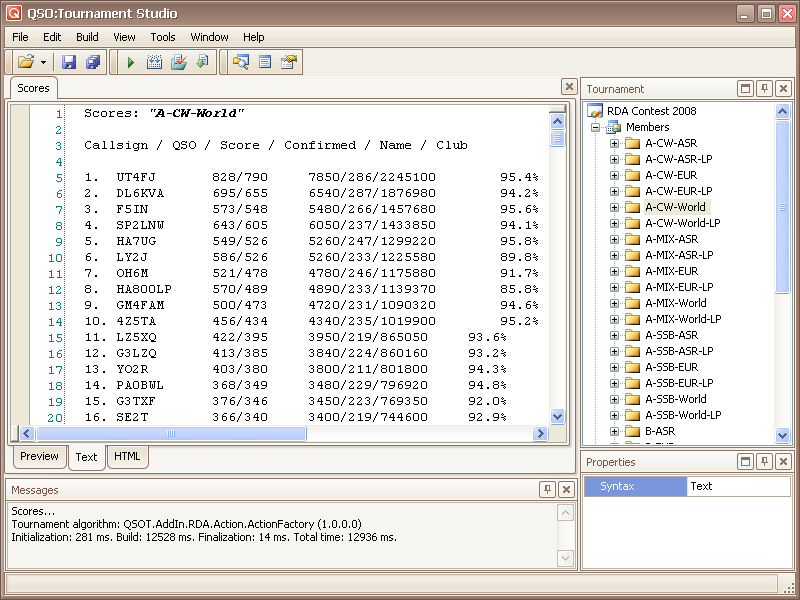Click the calendar grid toolbar icon
The height and width of the screenshot is (600, 800).
[x=154, y=62]
